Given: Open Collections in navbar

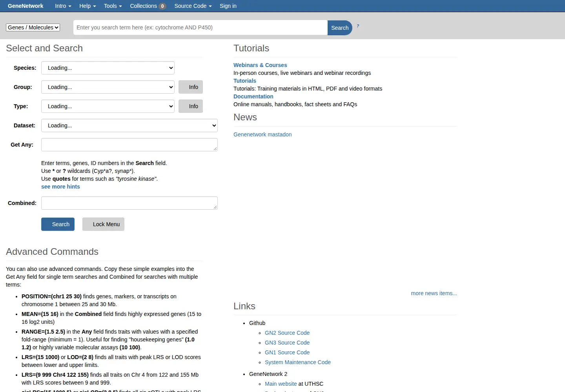Looking at the screenshot, I should (x=148, y=6).
